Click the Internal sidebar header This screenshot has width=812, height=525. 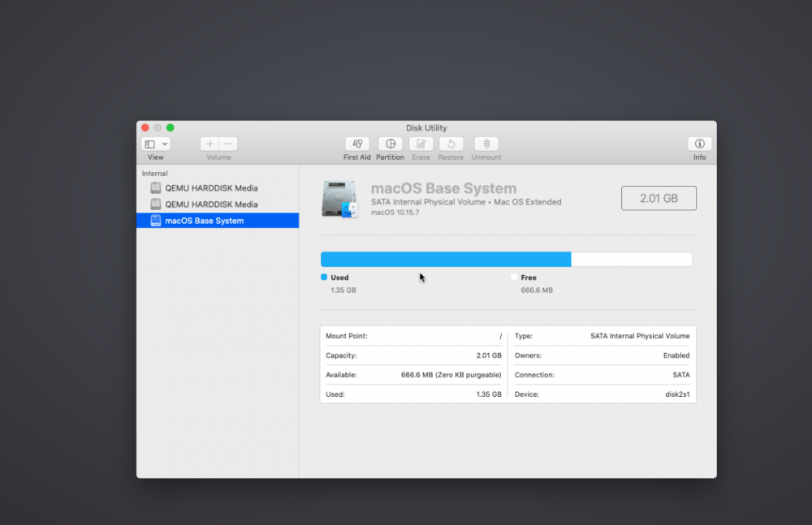(x=155, y=174)
